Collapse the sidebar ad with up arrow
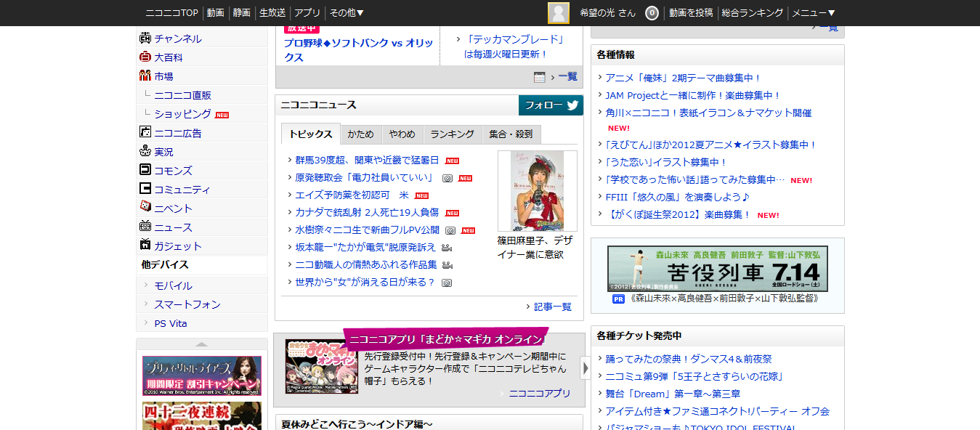Image resolution: width=980 pixels, height=430 pixels. coord(202,344)
